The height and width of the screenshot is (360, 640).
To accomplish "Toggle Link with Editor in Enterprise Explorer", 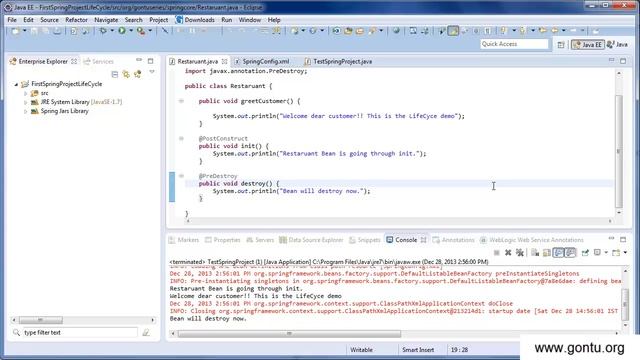I will pyautogui.click(x=126, y=74).
